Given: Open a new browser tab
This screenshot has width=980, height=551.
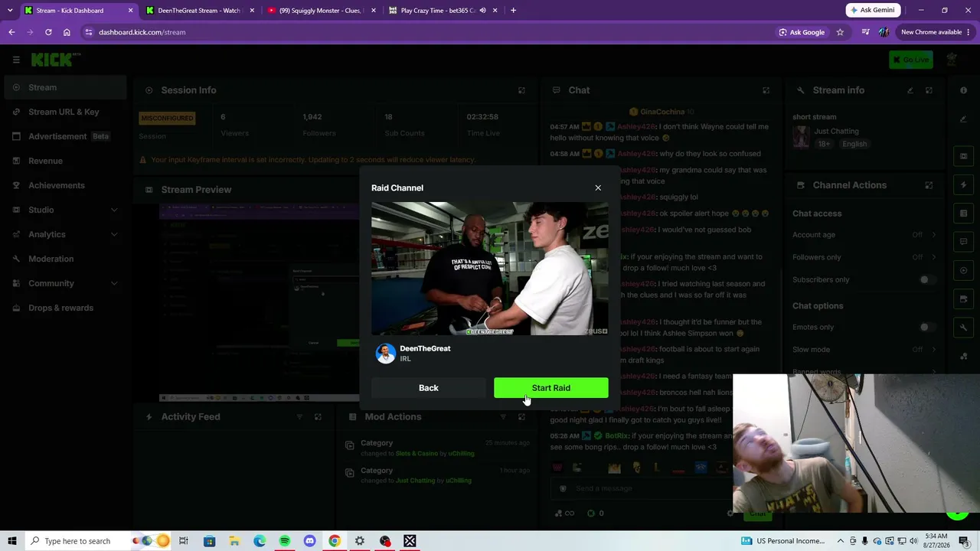Looking at the screenshot, I should [513, 11].
